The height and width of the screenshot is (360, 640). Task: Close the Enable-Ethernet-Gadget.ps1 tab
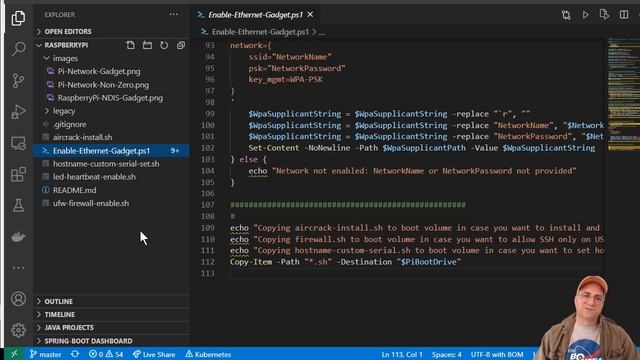[310, 15]
